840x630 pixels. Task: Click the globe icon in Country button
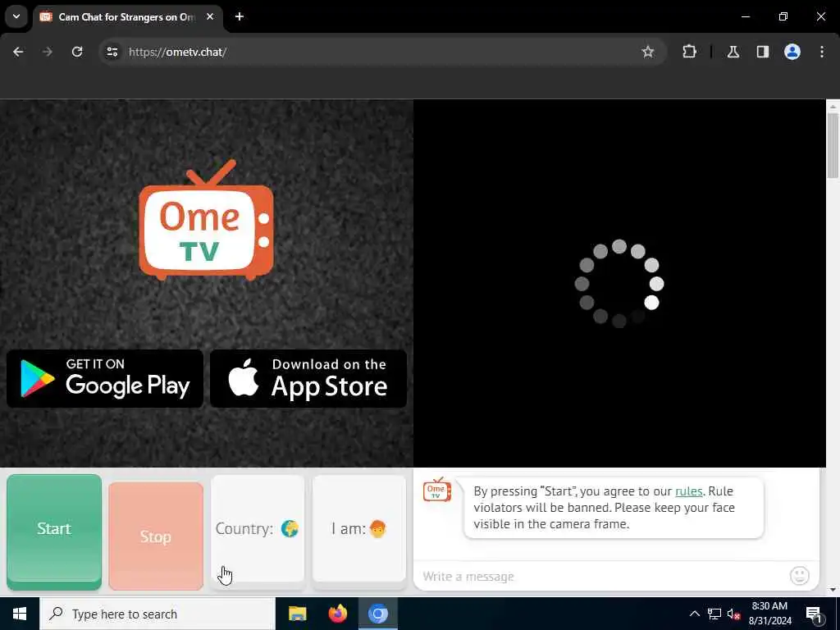pyautogui.click(x=290, y=529)
